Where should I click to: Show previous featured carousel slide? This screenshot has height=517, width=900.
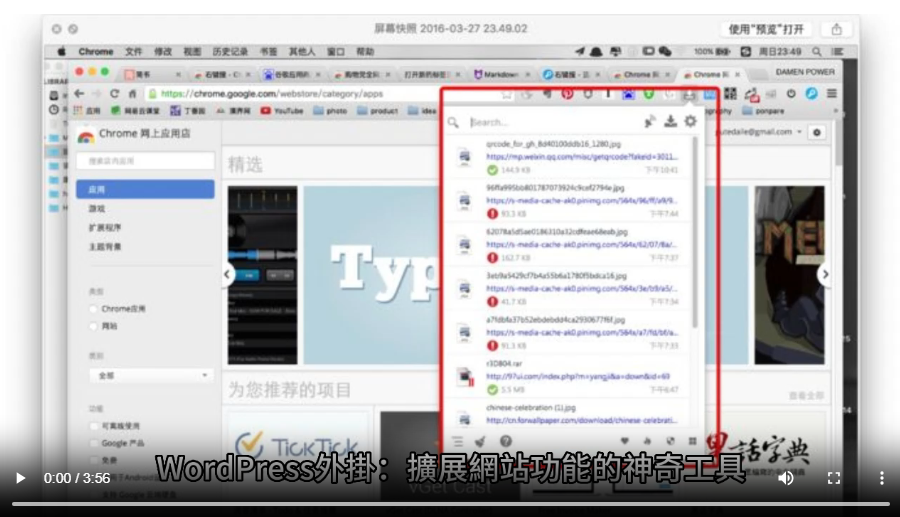(227, 274)
